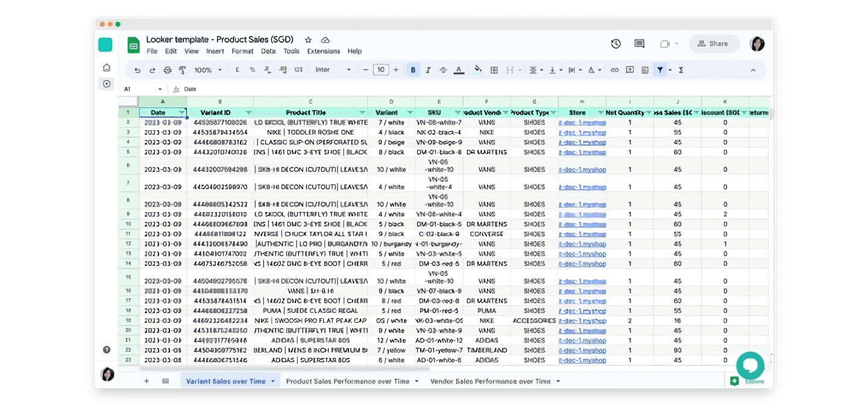
Task: Click the Insert chart icon
Action: click(x=645, y=70)
